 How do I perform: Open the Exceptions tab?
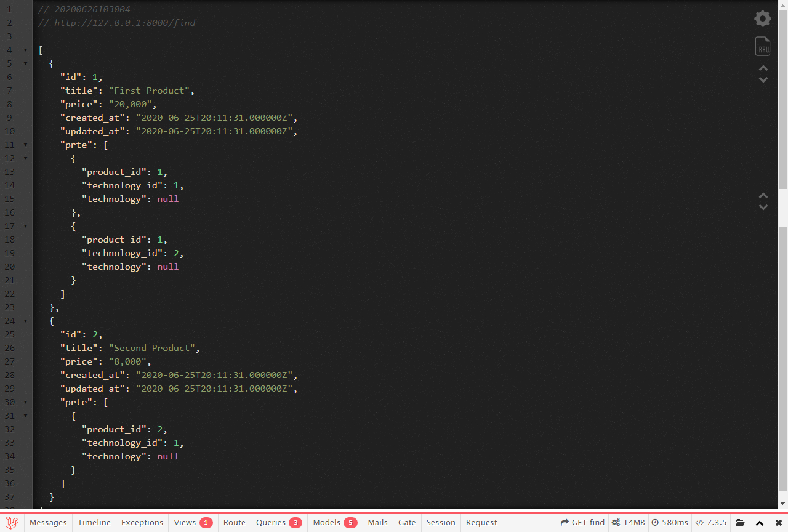click(142, 523)
